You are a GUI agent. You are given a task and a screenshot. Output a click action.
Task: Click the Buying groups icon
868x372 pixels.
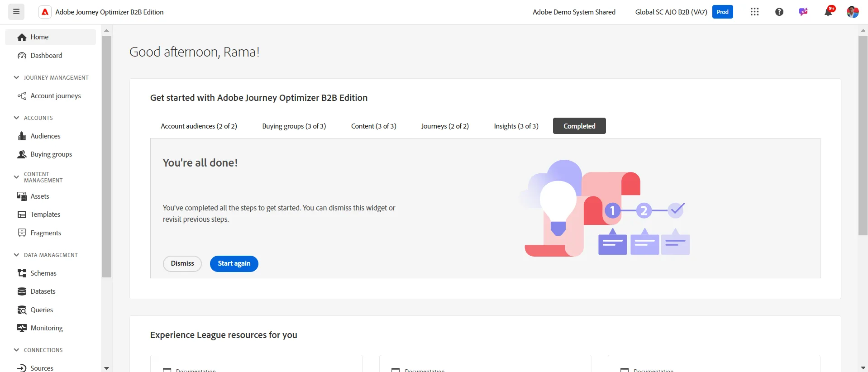(22, 154)
